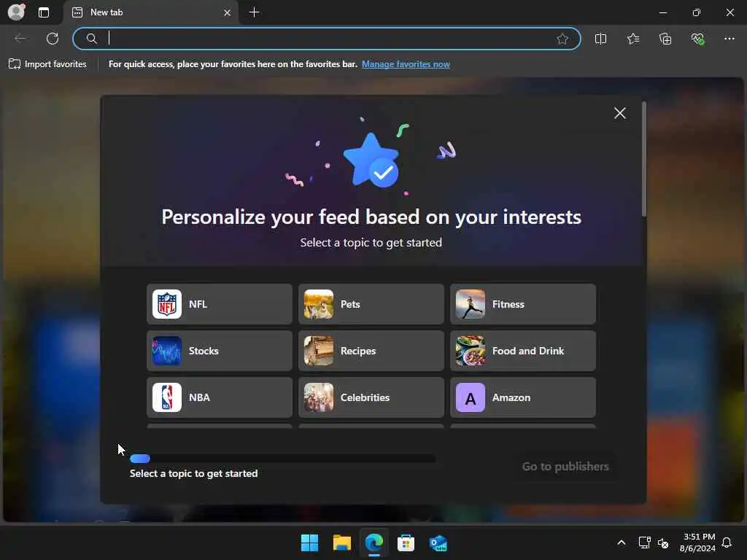This screenshot has width=747, height=560.
Task: Select the Fitness topic
Action: pyautogui.click(x=523, y=304)
